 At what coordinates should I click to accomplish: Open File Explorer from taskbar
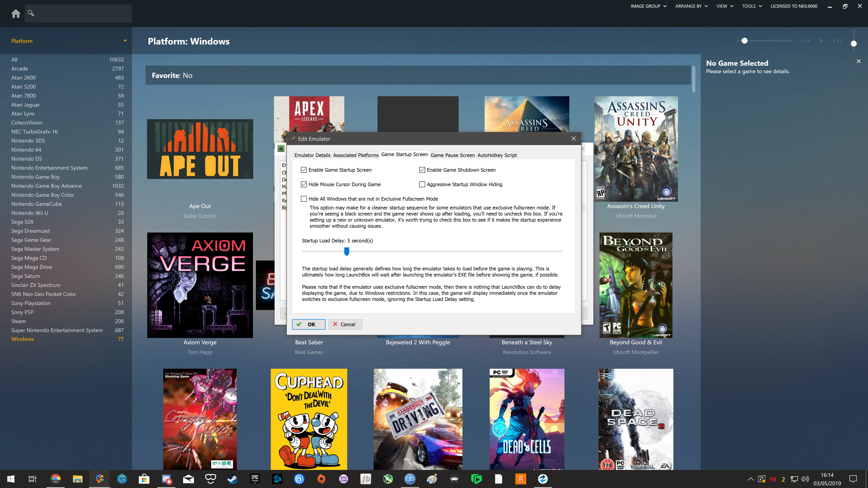[78, 479]
